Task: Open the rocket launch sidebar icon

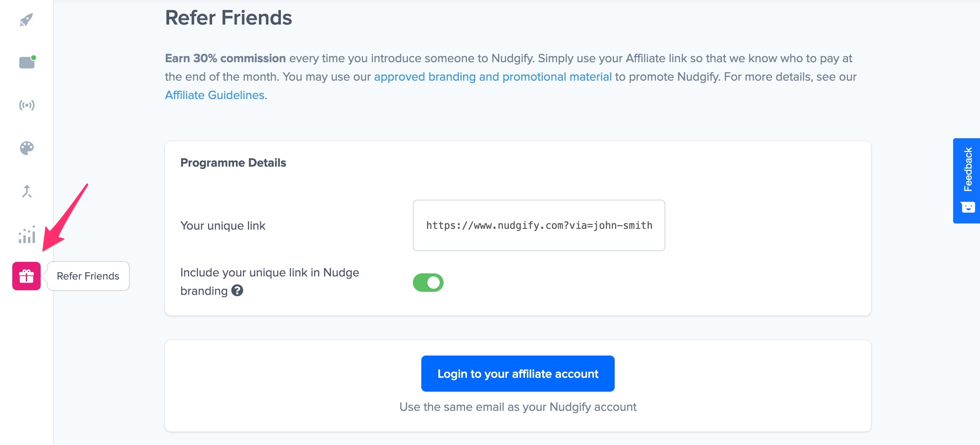Action: (x=26, y=20)
